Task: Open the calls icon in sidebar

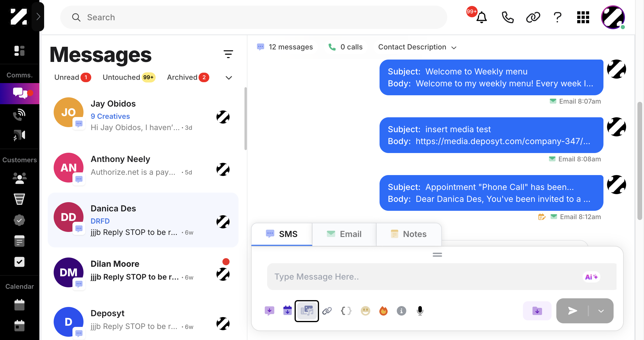Action: click(19, 114)
